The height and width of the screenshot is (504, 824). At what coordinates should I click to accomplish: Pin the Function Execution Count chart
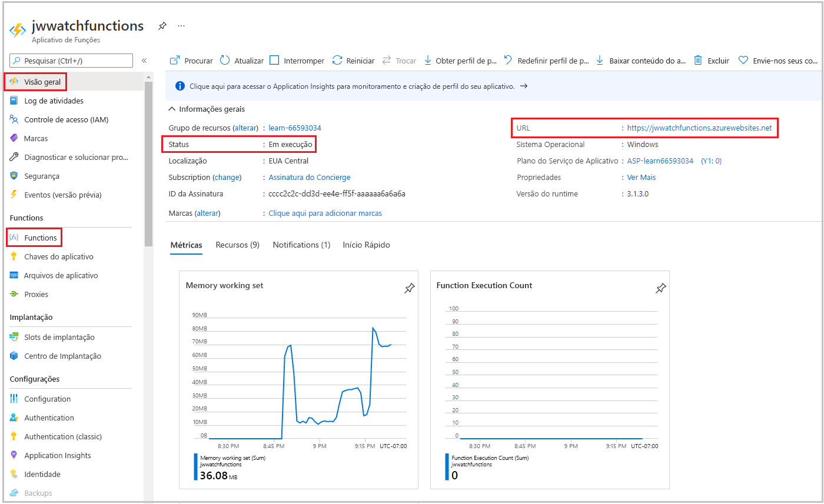[660, 289]
